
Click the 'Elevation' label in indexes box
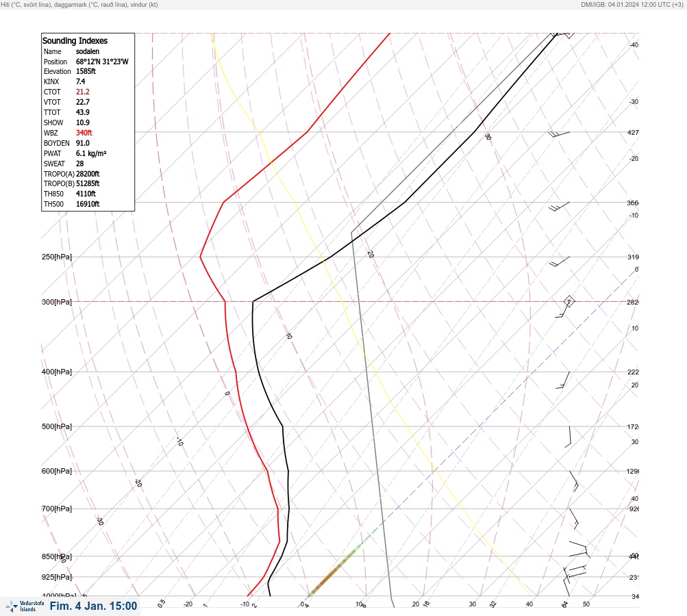(57, 71)
